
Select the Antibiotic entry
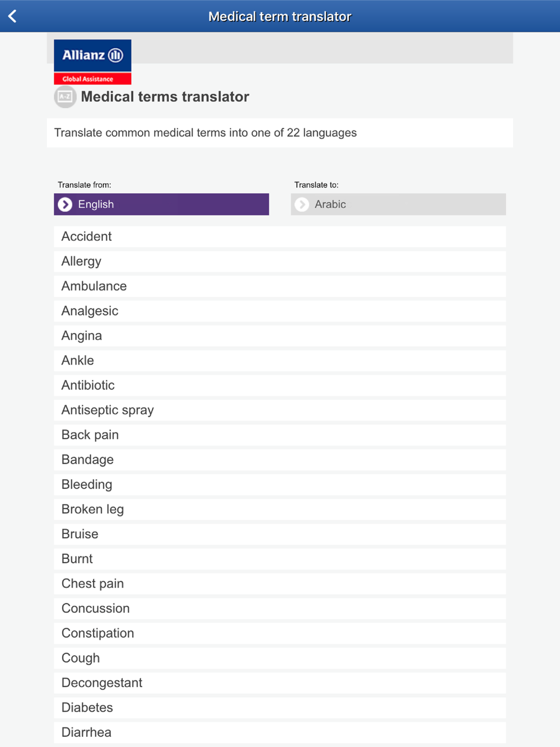click(280, 385)
